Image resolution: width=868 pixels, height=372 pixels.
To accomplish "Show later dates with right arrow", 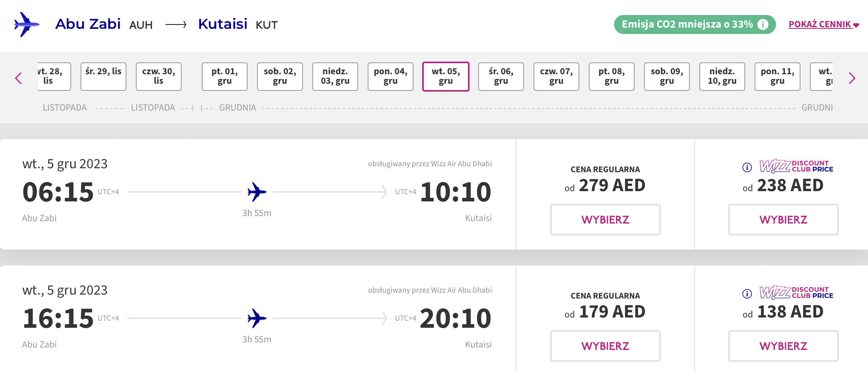I will [852, 78].
